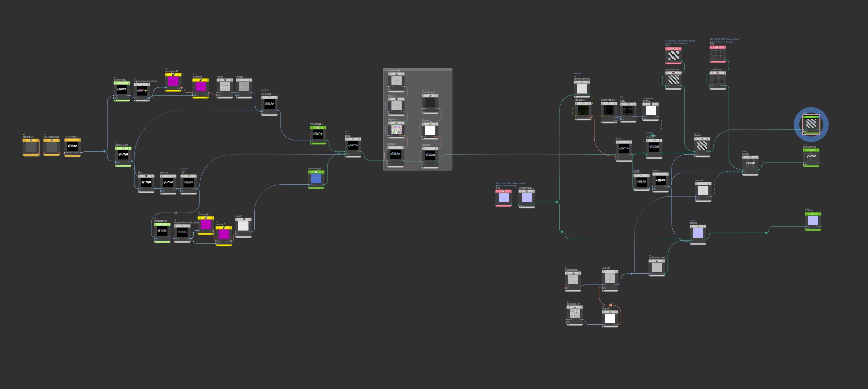Viewport: 868px width, 389px height.
Task: Select the blend2 node
Action: click(x=698, y=235)
